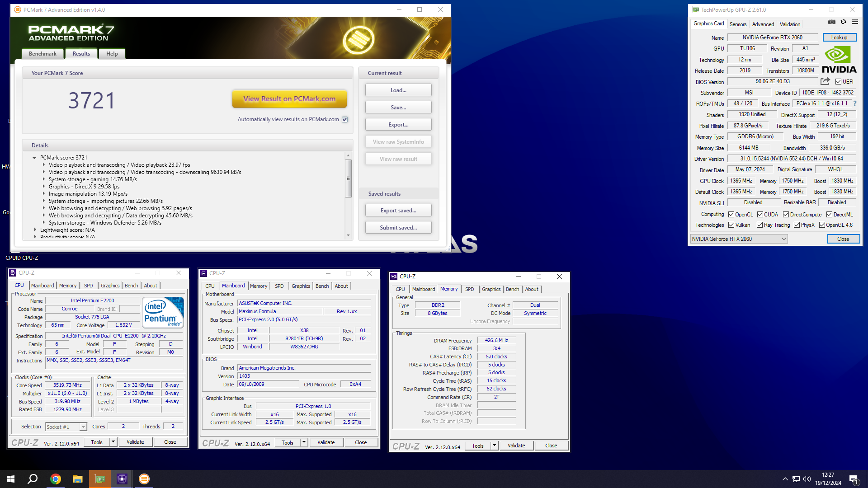Click the bus interface question mark icon
868x488 pixels.
[855, 103]
